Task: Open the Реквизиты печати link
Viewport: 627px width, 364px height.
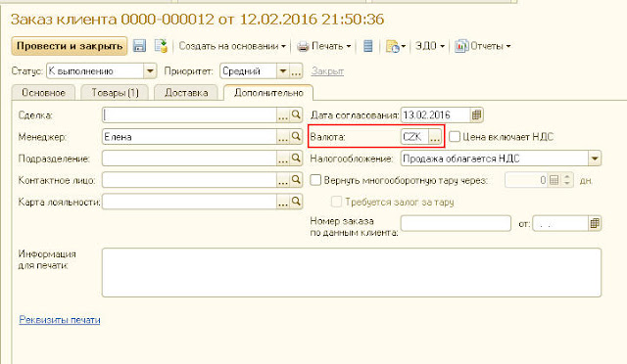Action: 60,320
